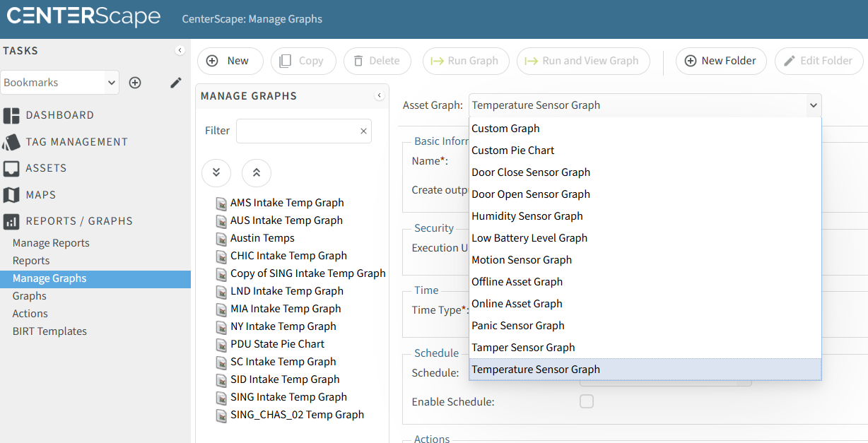
Task: Click CHIC Intake Temp Graph file icon
Action: tap(221, 256)
